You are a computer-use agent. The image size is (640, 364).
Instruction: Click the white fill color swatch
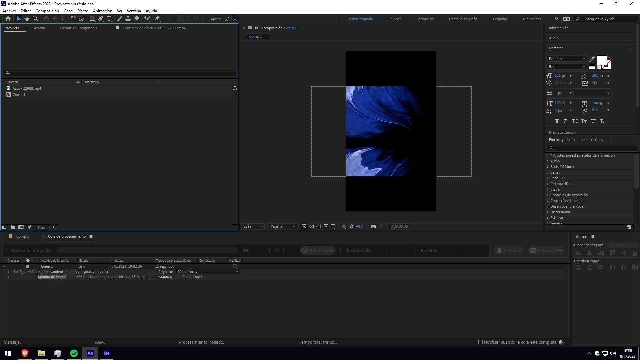coord(601,60)
